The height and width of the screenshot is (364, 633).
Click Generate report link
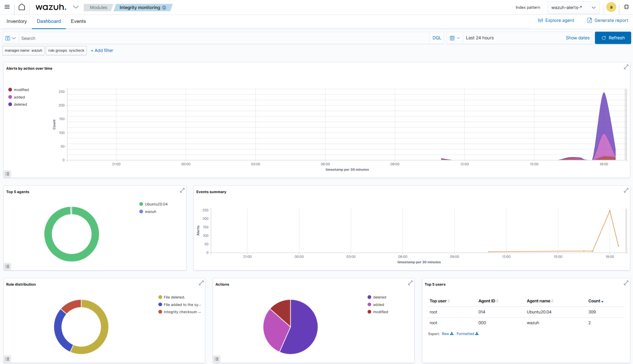coord(608,20)
